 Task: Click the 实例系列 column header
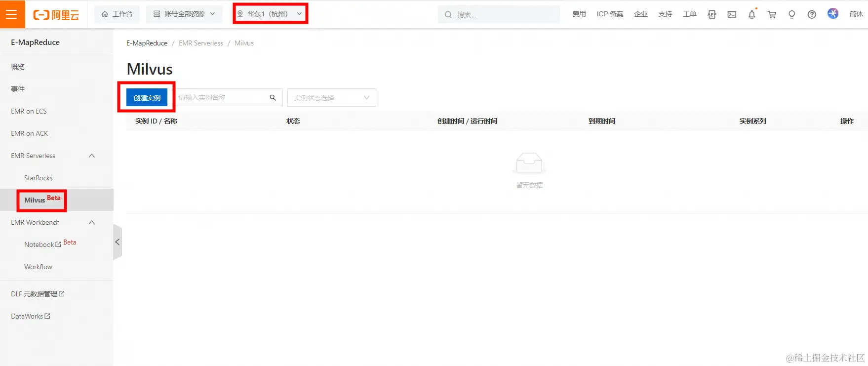pos(753,121)
